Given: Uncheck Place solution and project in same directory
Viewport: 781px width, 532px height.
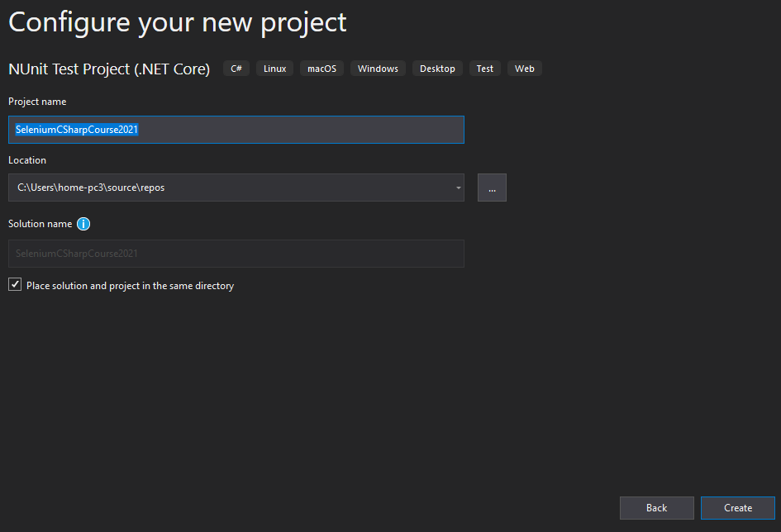Looking at the screenshot, I should pyautogui.click(x=15, y=285).
